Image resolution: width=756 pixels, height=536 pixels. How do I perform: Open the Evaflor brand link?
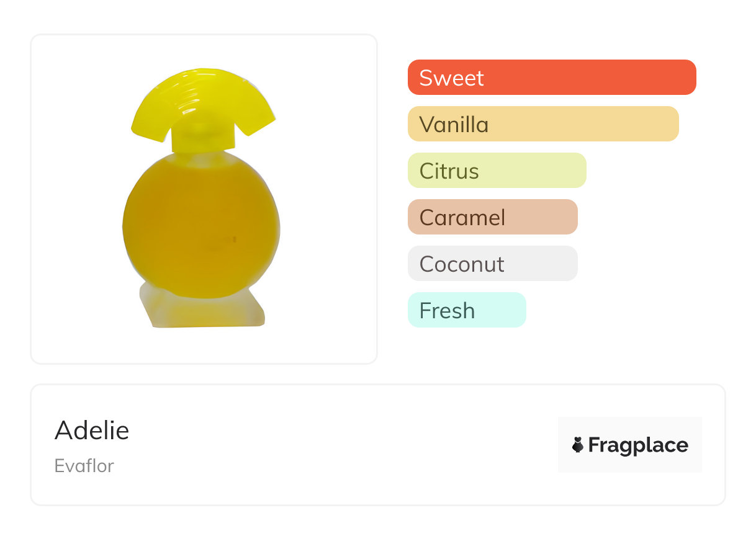pyautogui.click(x=84, y=465)
